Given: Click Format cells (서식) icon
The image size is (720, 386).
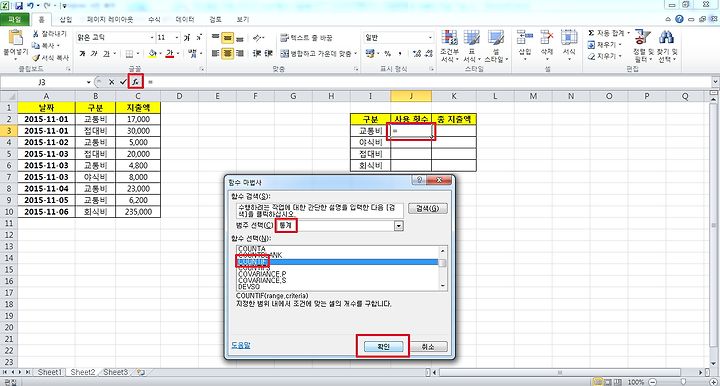Looking at the screenshot, I should click(569, 38).
